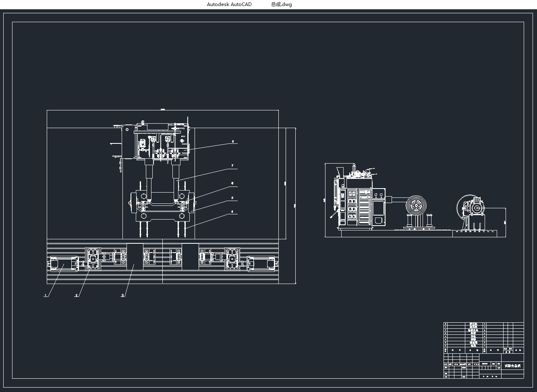Select callout number 2 in drawing
Viewport: 537px width, 392px height.
(76, 295)
